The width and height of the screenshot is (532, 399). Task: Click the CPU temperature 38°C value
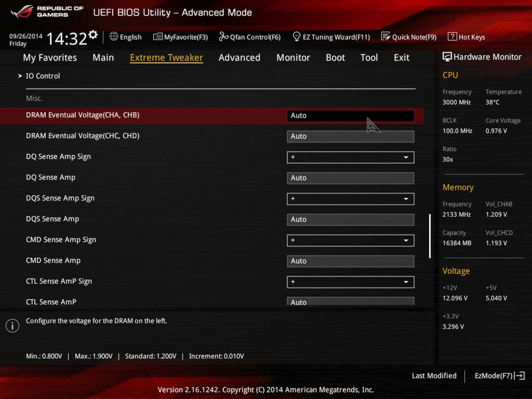(492, 102)
